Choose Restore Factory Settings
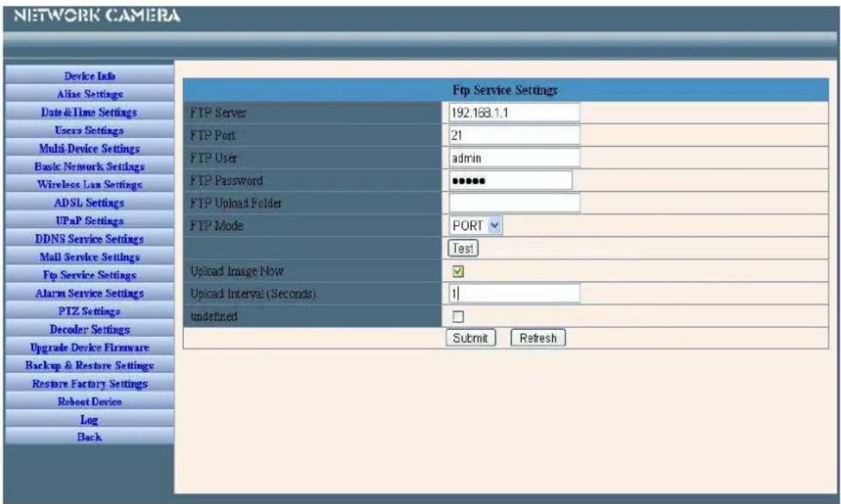841x504 pixels. [90, 384]
